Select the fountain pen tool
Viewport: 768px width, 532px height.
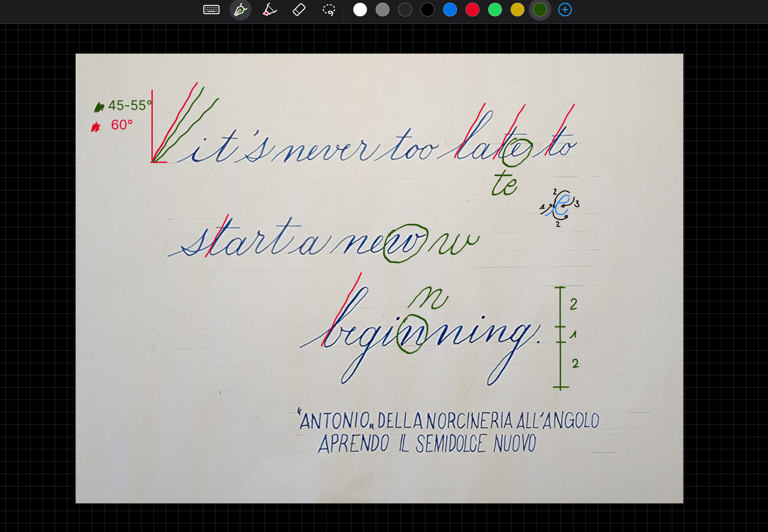[240, 10]
